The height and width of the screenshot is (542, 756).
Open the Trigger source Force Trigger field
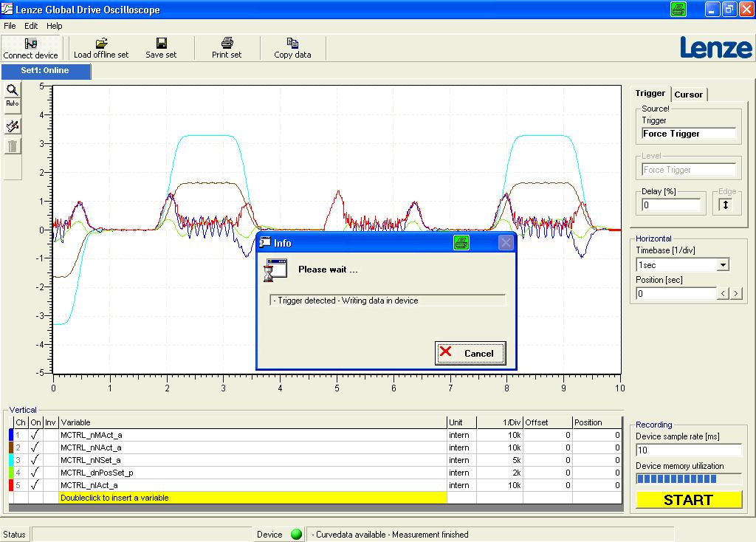click(x=689, y=134)
